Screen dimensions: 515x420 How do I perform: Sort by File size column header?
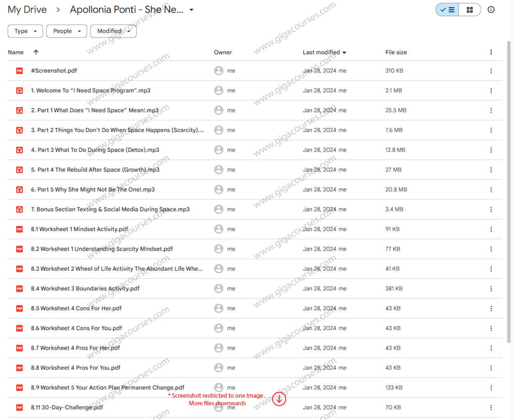[x=396, y=52]
